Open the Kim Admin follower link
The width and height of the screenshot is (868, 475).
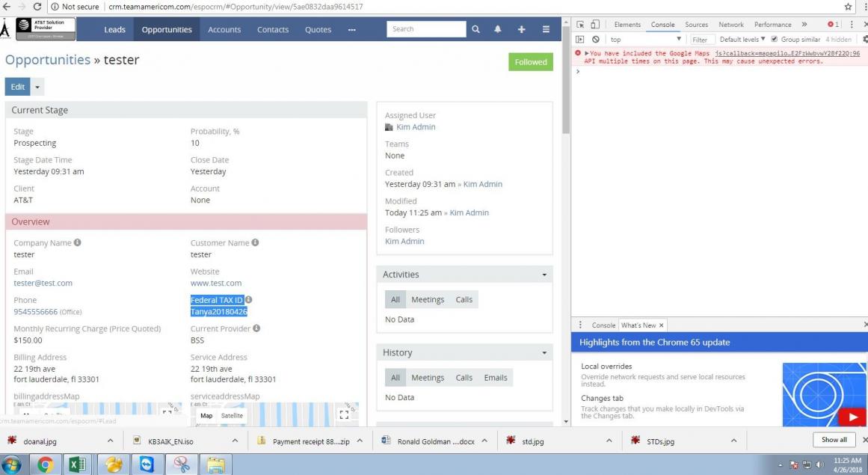[x=404, y=242]
